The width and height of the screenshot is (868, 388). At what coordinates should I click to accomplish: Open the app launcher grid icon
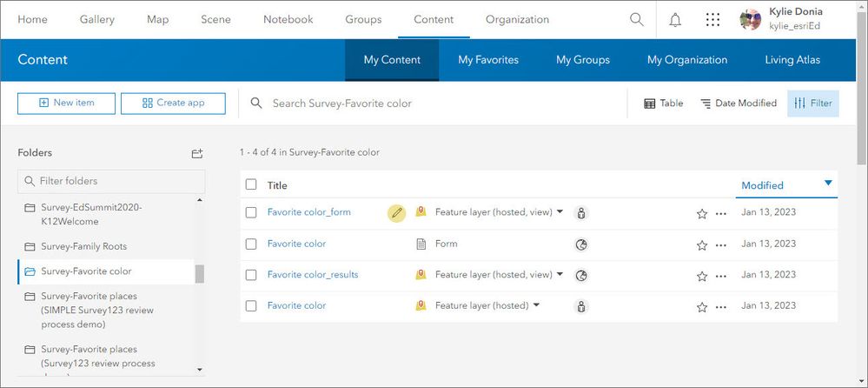point(712,19)
